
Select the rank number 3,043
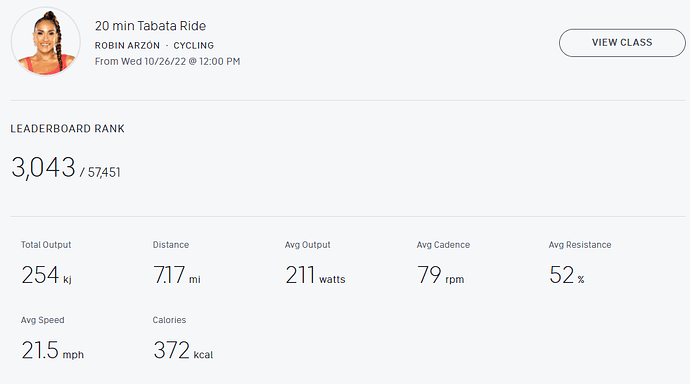coord(44,167)
